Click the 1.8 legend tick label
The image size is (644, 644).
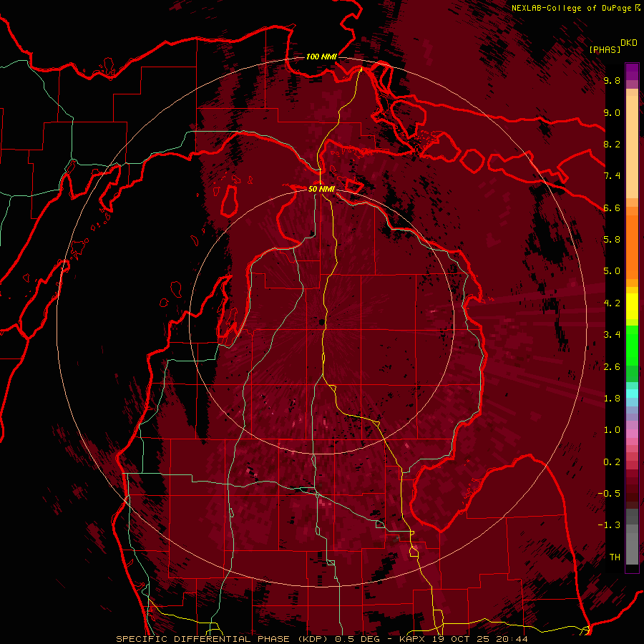pos(612,399)
